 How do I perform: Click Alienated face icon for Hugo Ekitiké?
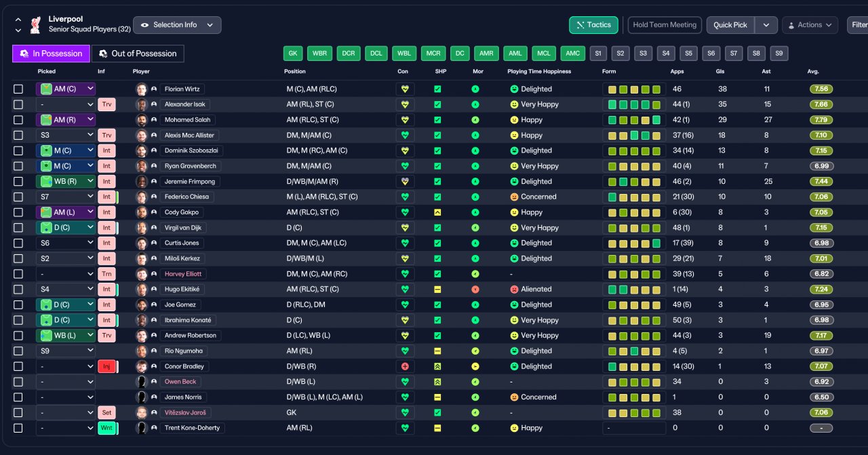tap(514, 290)
